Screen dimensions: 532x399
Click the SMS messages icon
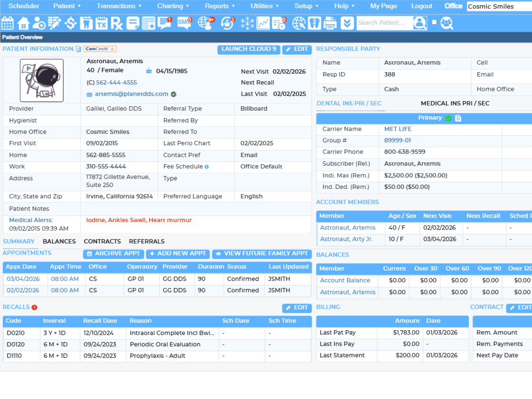[184, 23]
